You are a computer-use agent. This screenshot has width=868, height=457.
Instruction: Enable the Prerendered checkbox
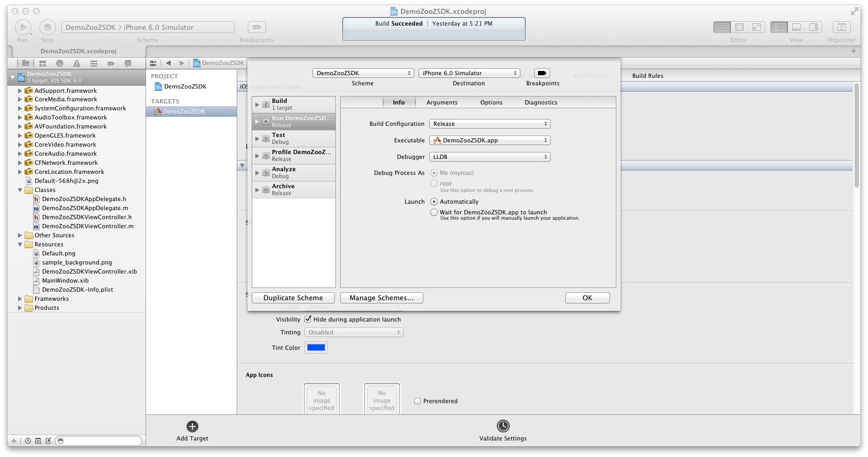point(417,401)
